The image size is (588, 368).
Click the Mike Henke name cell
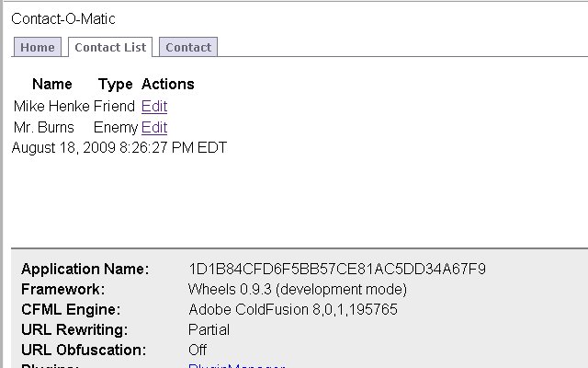point(51,107)
